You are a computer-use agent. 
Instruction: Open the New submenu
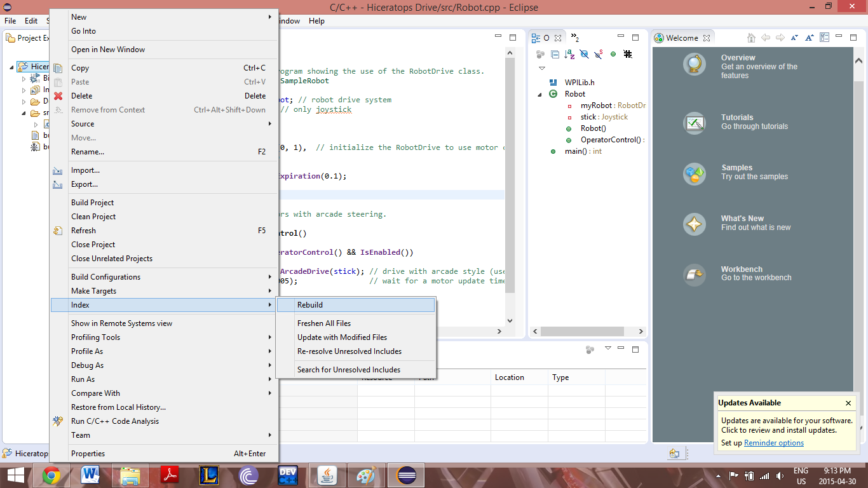click(x=164, y=17)
